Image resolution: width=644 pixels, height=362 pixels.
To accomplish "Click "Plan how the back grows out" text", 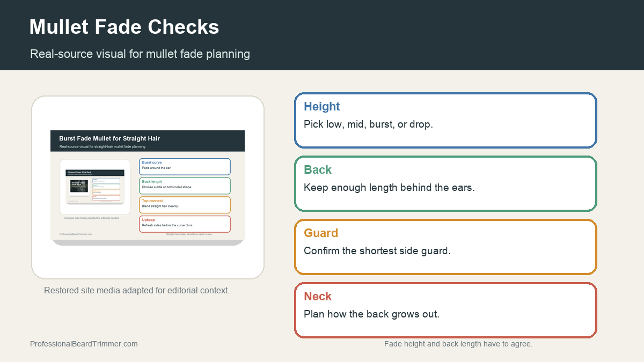I will coord(371,314).
